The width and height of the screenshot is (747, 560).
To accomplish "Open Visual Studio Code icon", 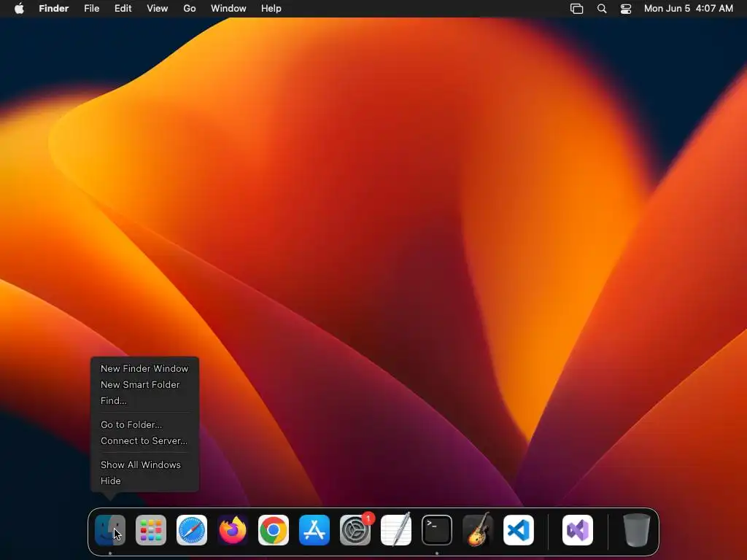I will tap(519, 530).
